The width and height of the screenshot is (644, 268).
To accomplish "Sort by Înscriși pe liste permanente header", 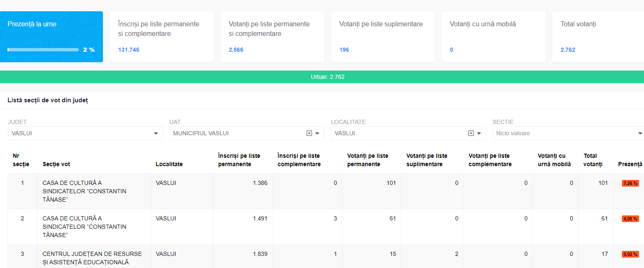I will coord(239,160).
